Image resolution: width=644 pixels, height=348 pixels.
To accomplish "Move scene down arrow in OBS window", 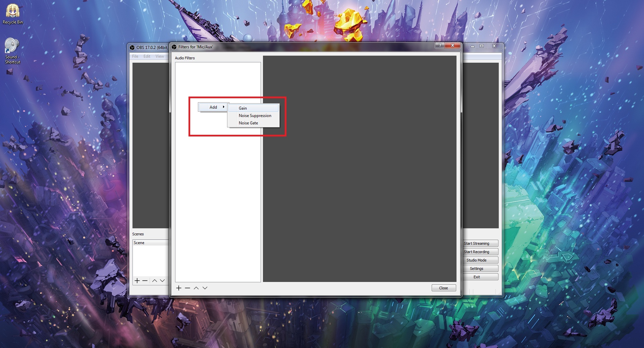I will coord(162,281).
